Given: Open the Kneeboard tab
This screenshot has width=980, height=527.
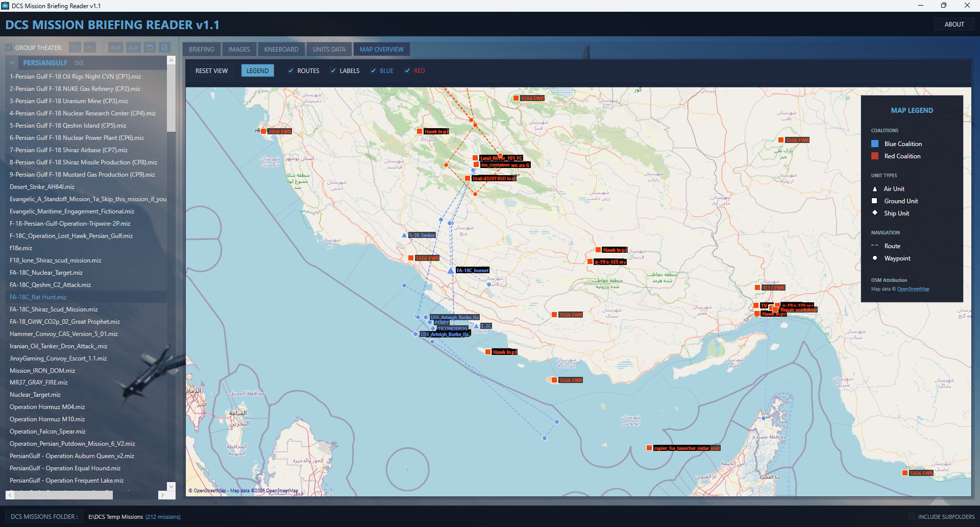Looking at the screenshot, I should [x=281, y=50].
